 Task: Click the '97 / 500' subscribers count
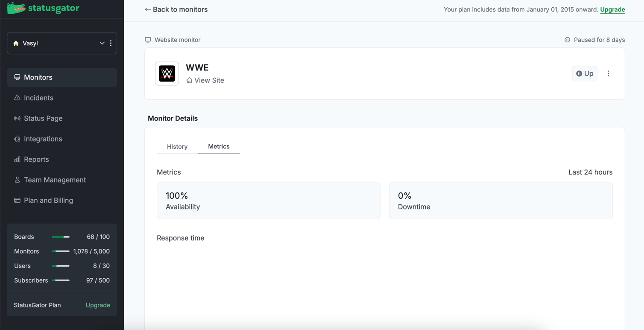coord(98,280)
